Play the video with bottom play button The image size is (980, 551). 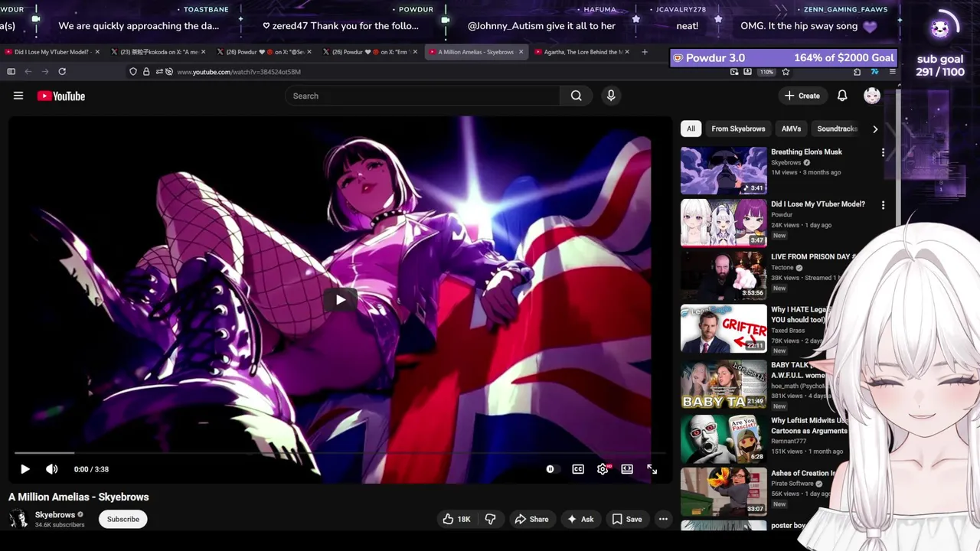(x=24, y=469)
